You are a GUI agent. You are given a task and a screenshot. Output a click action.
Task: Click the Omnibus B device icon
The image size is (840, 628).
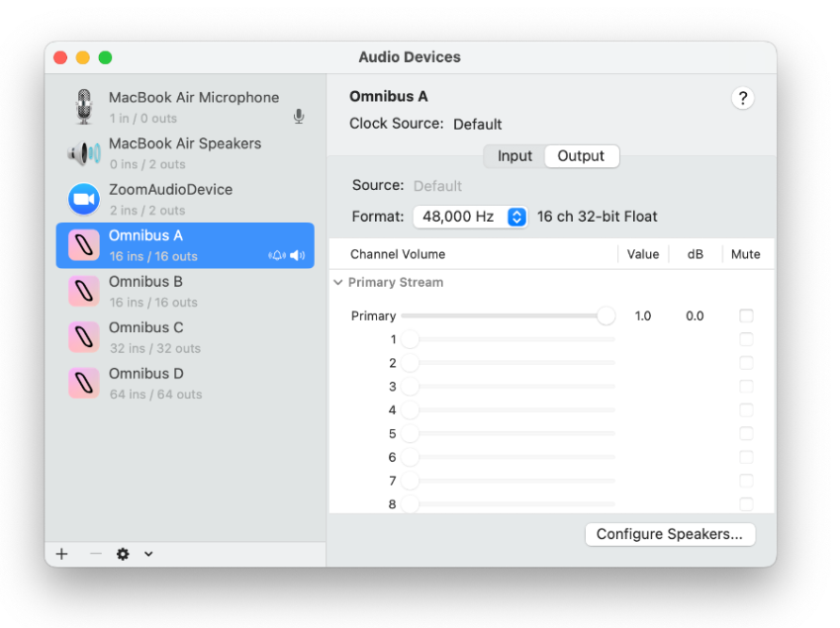83,291
